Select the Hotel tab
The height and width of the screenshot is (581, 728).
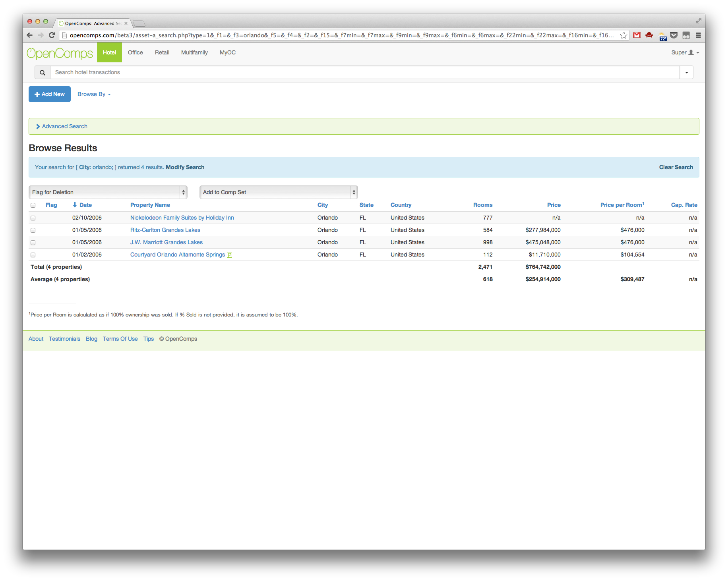(109, 52)
